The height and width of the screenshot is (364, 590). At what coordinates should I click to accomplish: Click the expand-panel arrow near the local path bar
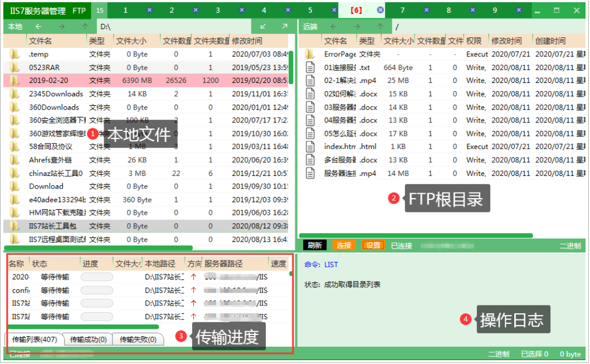coord(284,26)
